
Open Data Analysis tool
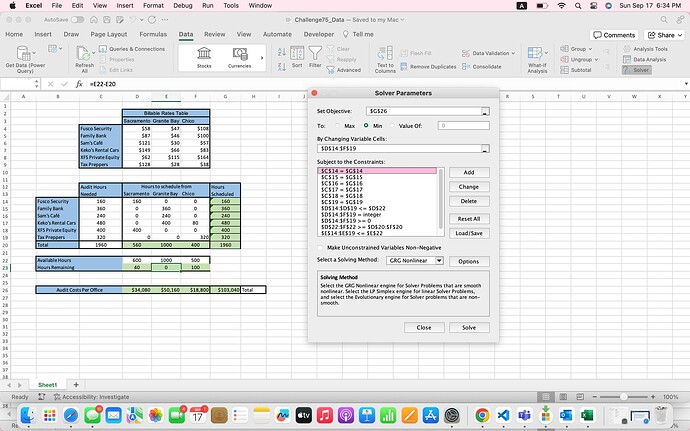coord(645,59)
